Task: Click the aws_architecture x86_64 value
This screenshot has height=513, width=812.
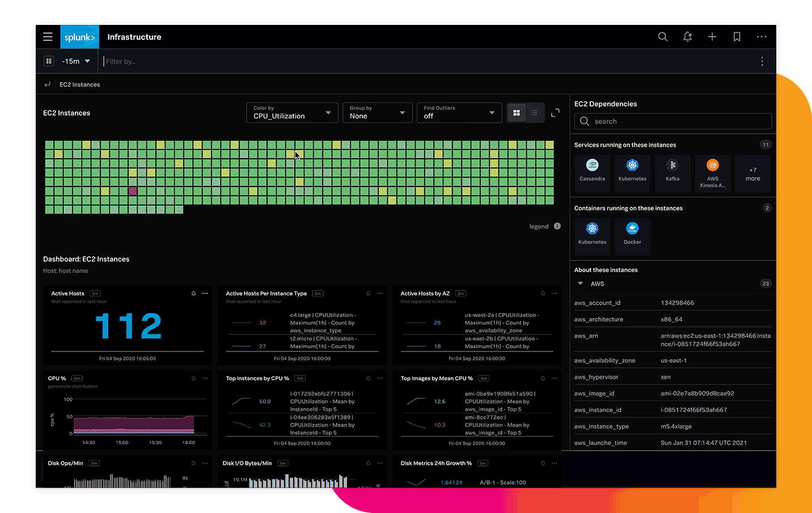Action: click(x=671, y=319)
